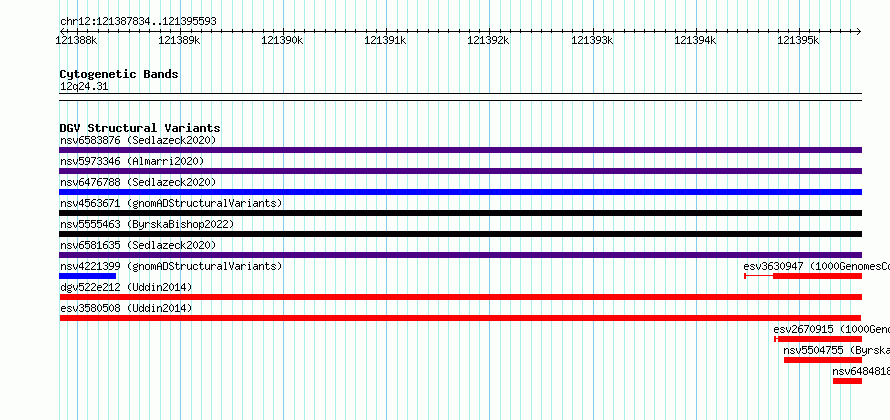Click the 121393k ruler tick label
The height and width of the screenshot is (420, 890).
[592, 40]
